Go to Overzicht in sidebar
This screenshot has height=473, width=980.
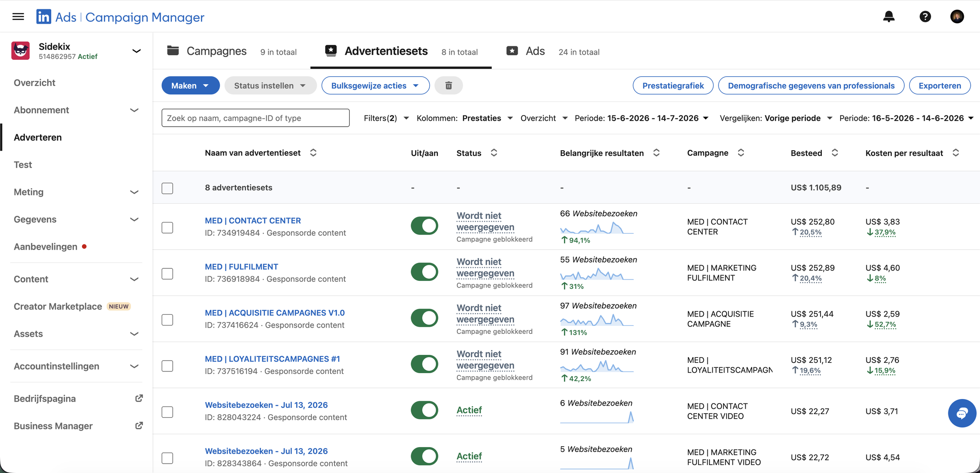pos(35,83)
